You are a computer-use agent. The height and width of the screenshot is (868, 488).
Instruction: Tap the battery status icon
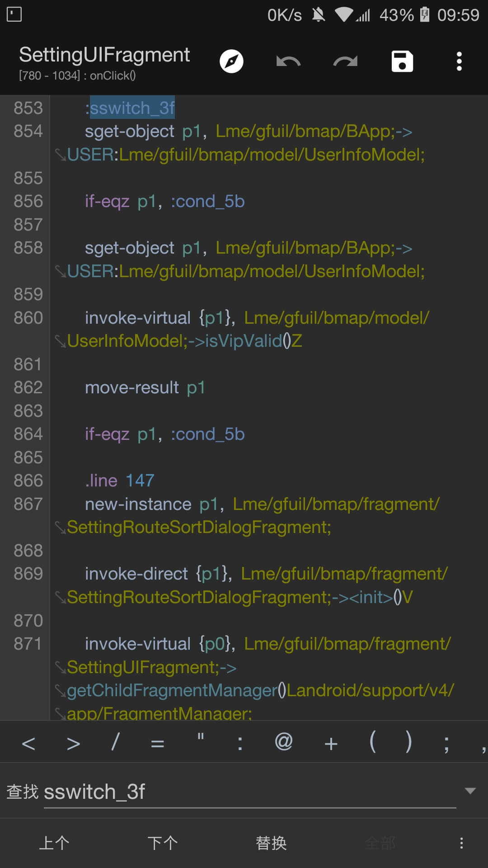[x=425, y=15]
